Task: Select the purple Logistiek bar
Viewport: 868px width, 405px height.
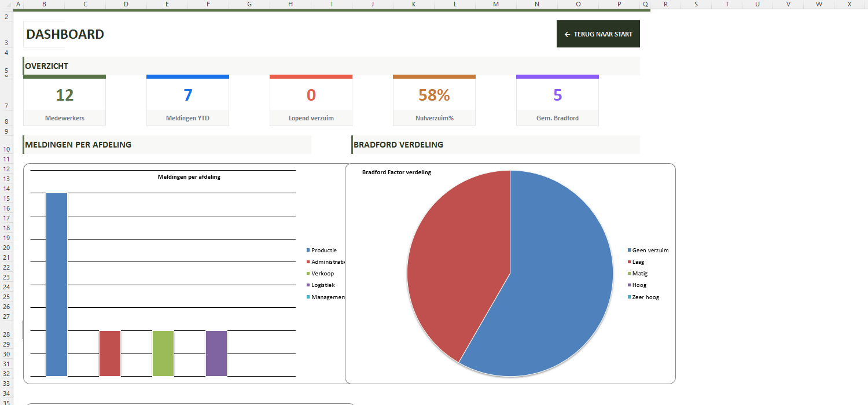Action: (x=216, y=354)
